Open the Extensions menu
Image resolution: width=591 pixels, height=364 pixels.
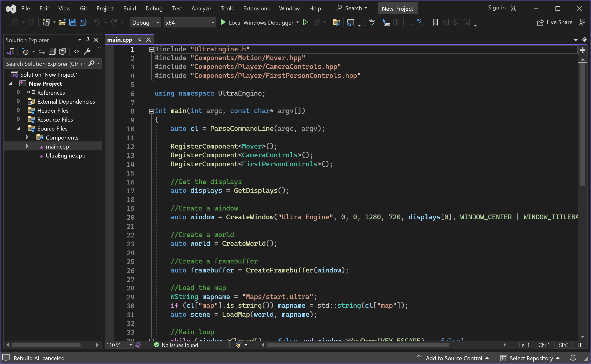[x=256, y=9]
